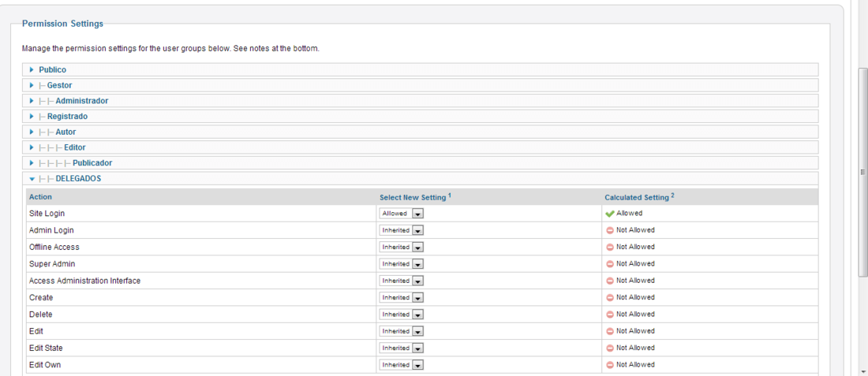Screen dimensions: 868x376
Task: Expand the Publico group arrow
Action: tap(32, 70)
